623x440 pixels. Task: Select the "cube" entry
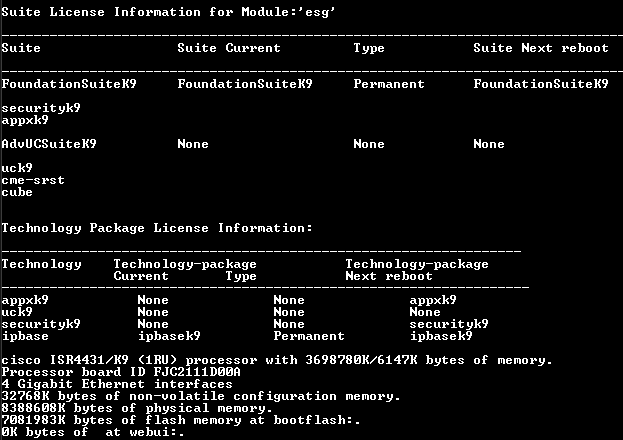coord(17,192)
